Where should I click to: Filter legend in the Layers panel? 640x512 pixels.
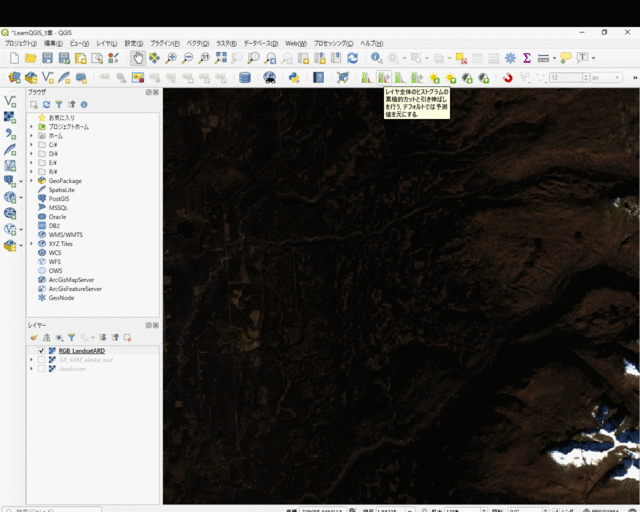[71, 338]
